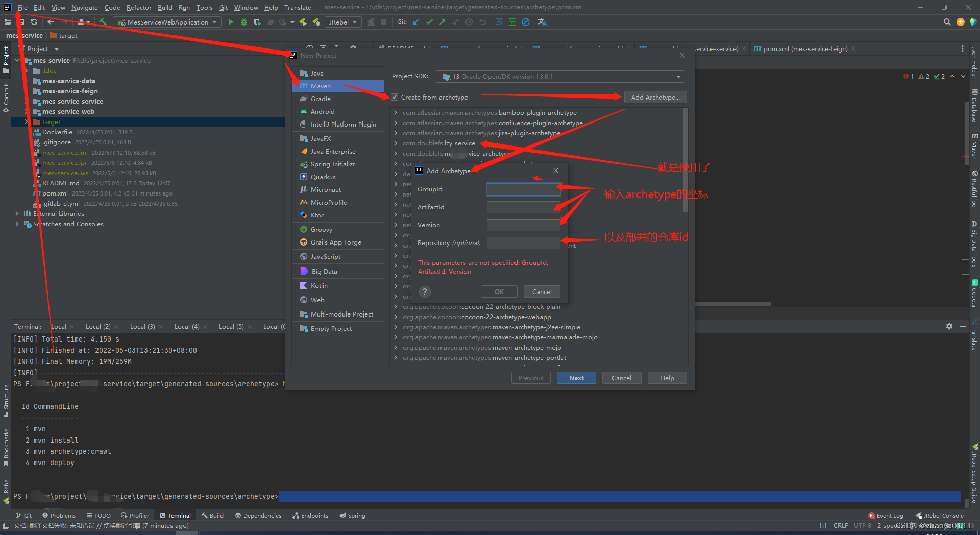980x535 pixels.
Task: Click the Build hammer icon
Action: click(x=103, y=22)
